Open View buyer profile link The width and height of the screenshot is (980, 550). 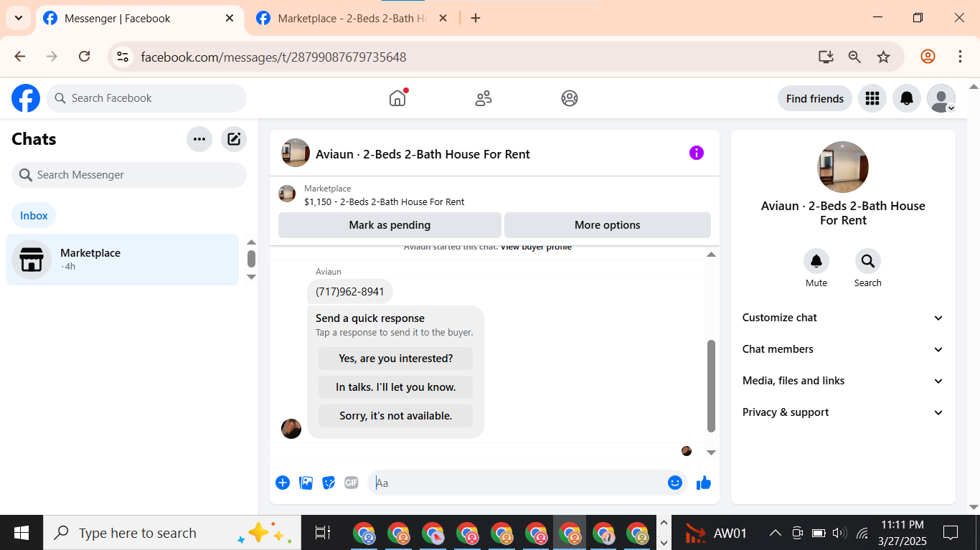[x=536, y=247]
